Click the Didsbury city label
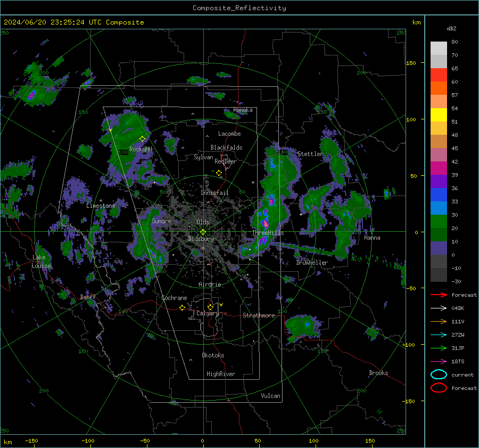This screenshot has height=448, width=479. click(x=201, y=239)
